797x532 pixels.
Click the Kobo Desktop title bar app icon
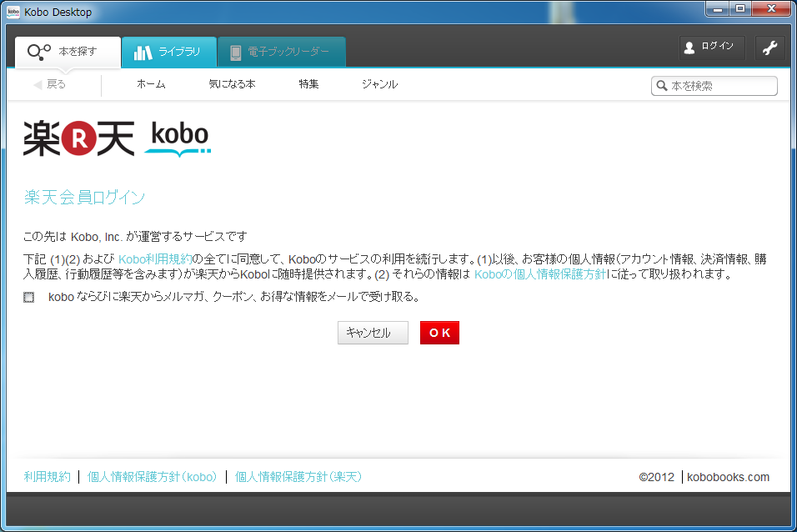(13, 12)
